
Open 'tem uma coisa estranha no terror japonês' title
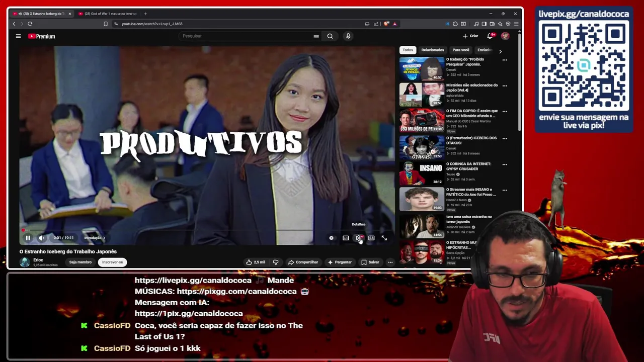pyautogui.click(x=469, y=219)
